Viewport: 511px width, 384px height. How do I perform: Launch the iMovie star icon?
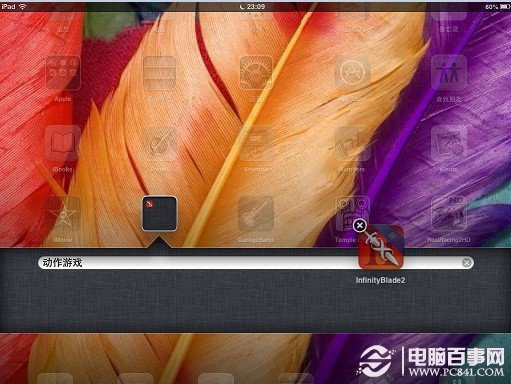[x=63, y=214]
